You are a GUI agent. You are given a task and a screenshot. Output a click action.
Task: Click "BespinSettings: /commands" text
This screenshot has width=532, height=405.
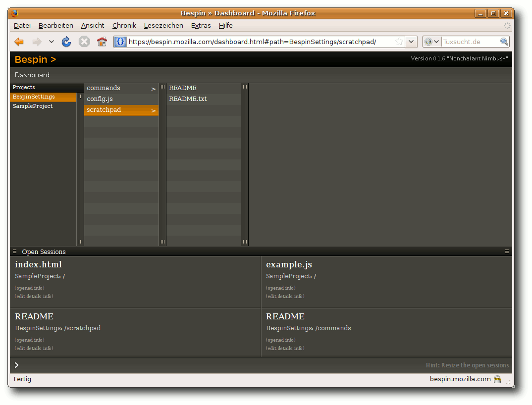tap(309, 328)
